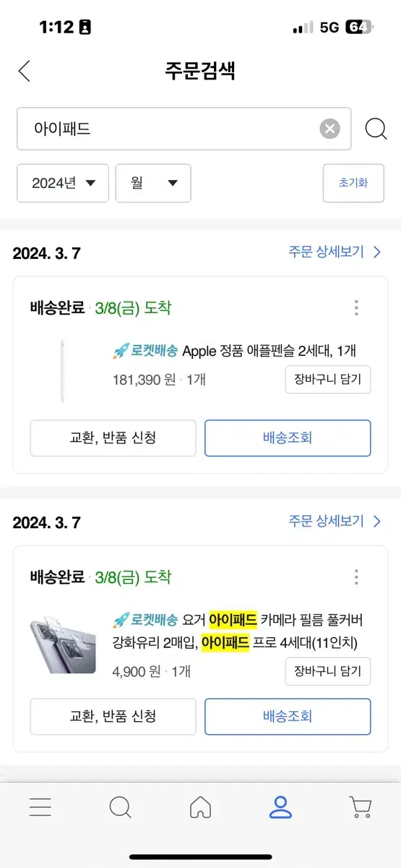
Task: Open more options for camera film order
Action: 356,577
